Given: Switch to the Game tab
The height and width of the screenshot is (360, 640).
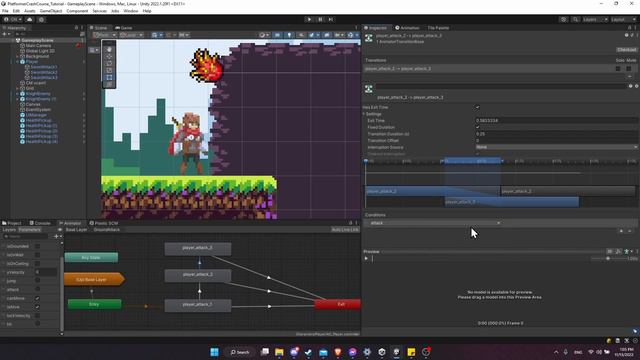Looking at the screenshot, I should coord(124,28).
